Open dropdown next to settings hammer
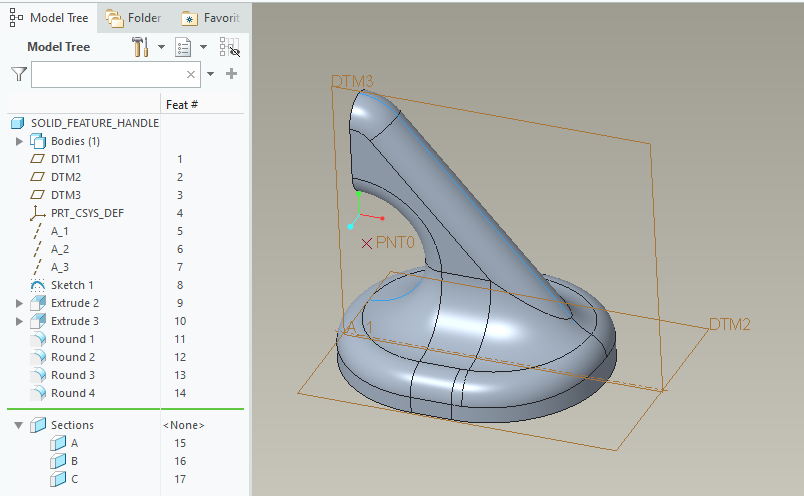Image resolution: width=804 pixels, height=496 pixels. [160, 47]
